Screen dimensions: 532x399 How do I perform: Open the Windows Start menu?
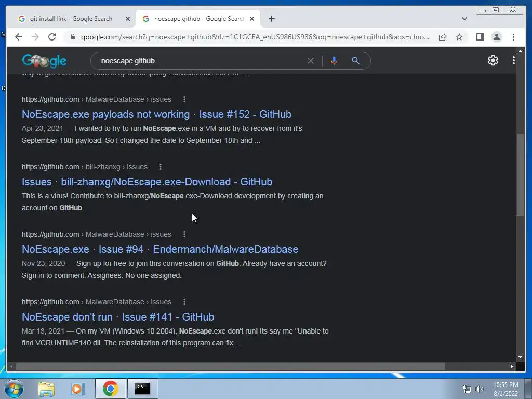[x=14, y=389]
